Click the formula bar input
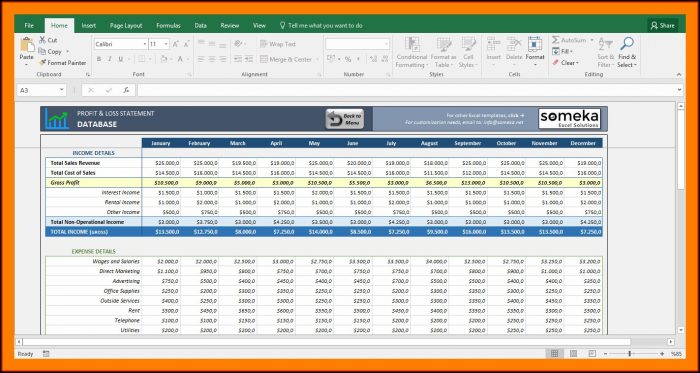Screen dimensions: 700x373 [x=406, y=90]
